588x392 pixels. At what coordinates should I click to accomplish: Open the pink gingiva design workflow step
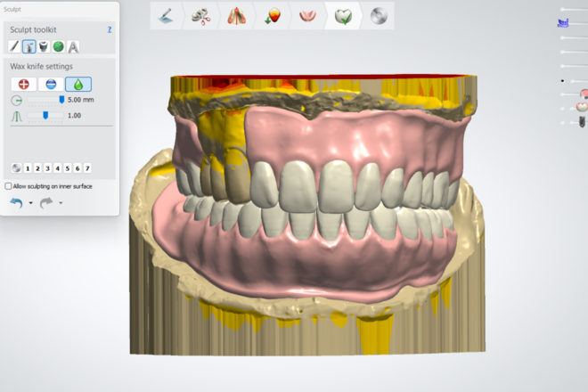pos(307,16)
